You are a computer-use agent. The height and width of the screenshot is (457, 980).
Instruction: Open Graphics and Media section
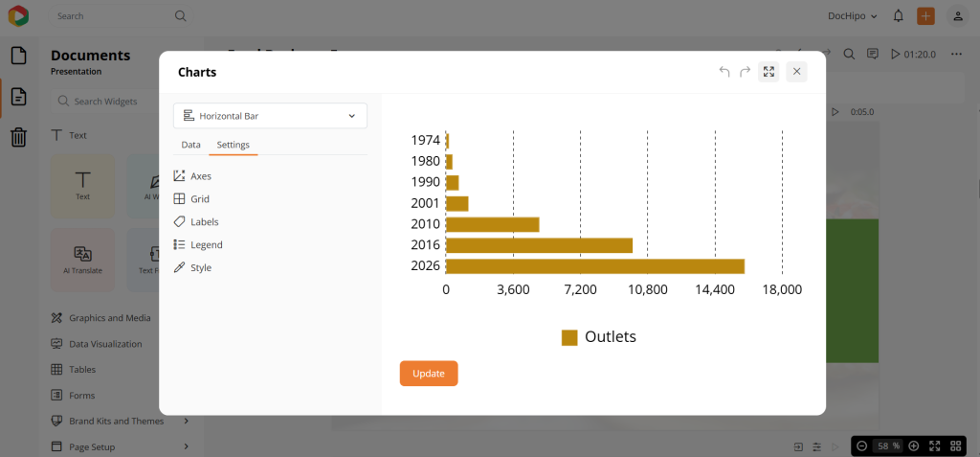pyautogui.click(x=100, y=318)
